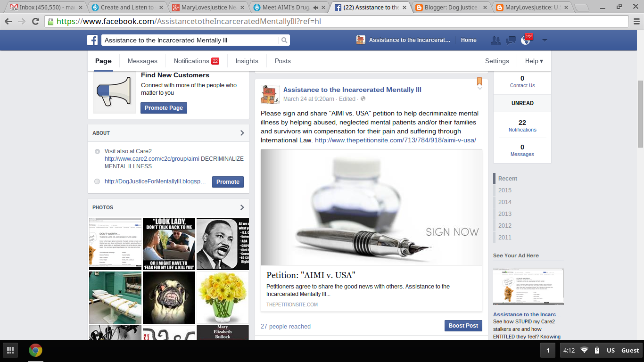Click the green padlock in address bar
The image size is (644, 362).
tap(51, 22)
